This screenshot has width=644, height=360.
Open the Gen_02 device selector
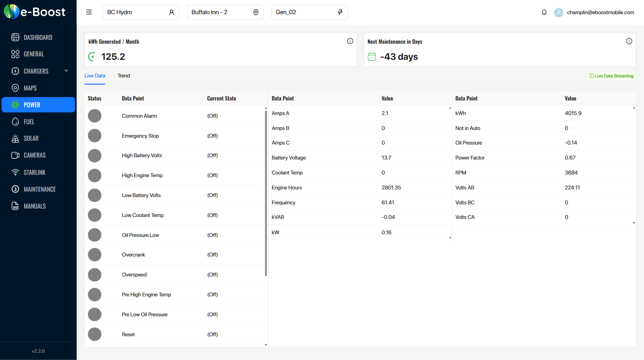coord(310,12)
